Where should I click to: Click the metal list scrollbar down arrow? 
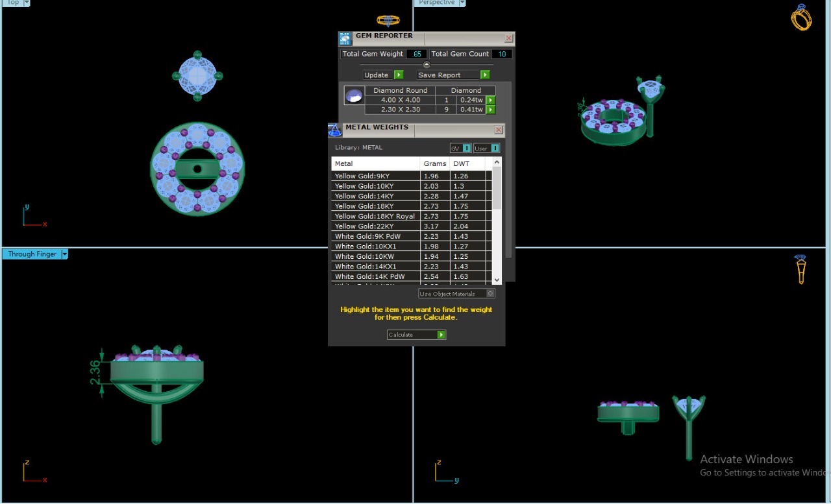click(497, 280)
